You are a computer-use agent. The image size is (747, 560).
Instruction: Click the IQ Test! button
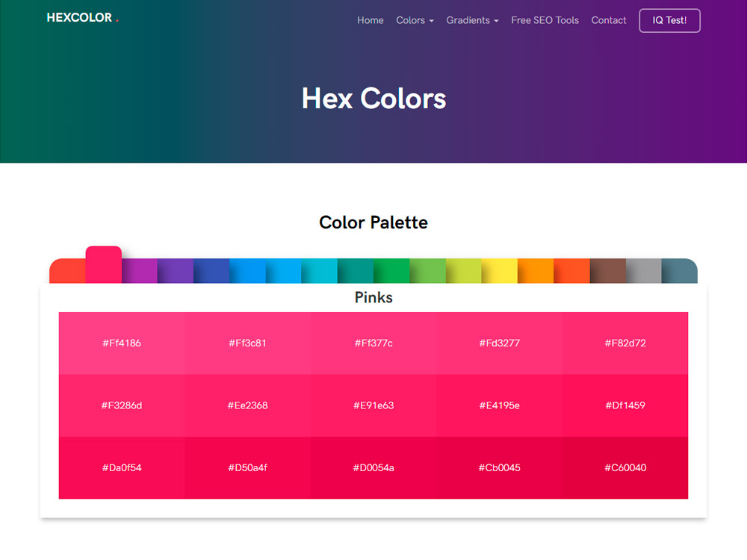669,20
